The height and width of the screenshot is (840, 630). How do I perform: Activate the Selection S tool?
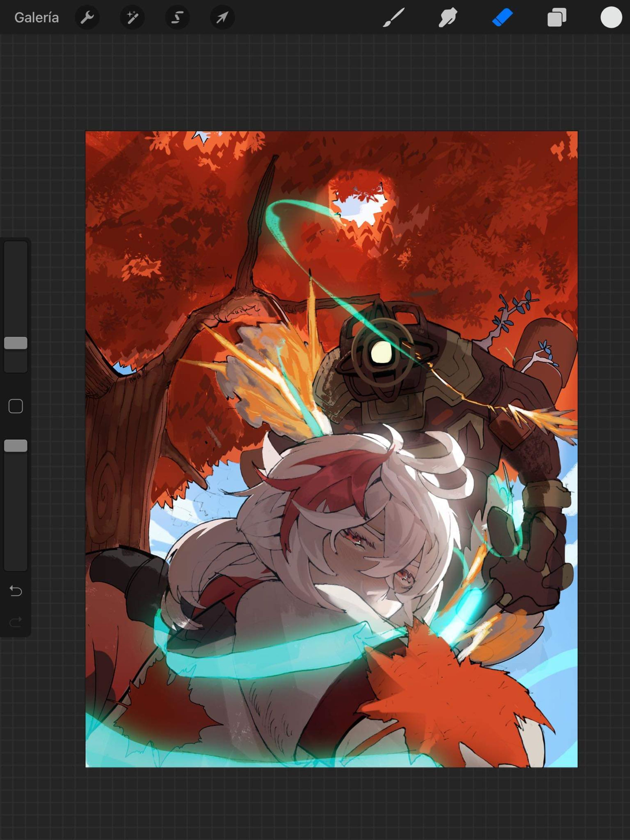(177, 17)
